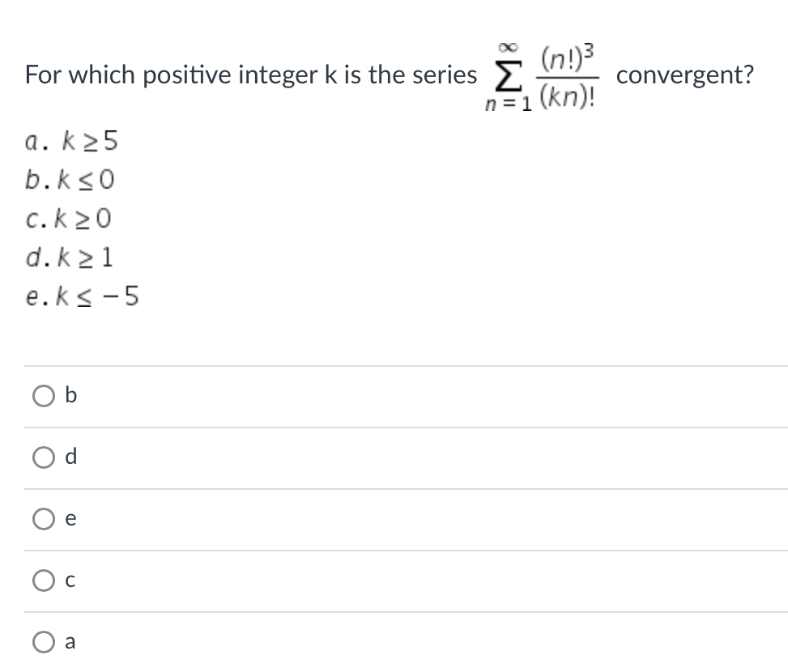Click the choice text 'k ≤ 0'
The height and width of the screenshot is (672, 788).
(x=71, y=180)
